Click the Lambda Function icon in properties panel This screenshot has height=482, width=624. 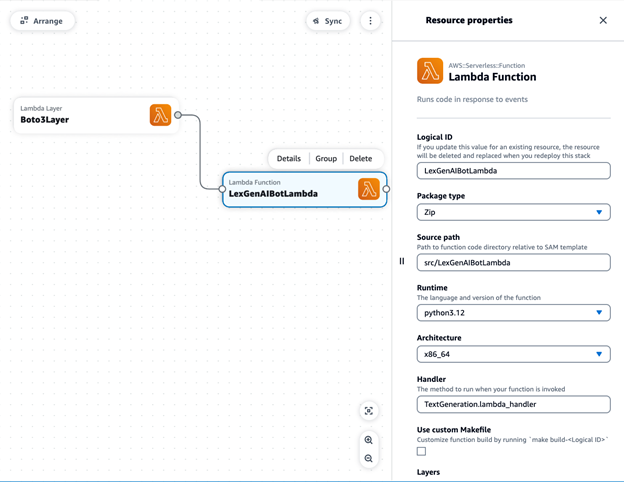pos(430,71)
